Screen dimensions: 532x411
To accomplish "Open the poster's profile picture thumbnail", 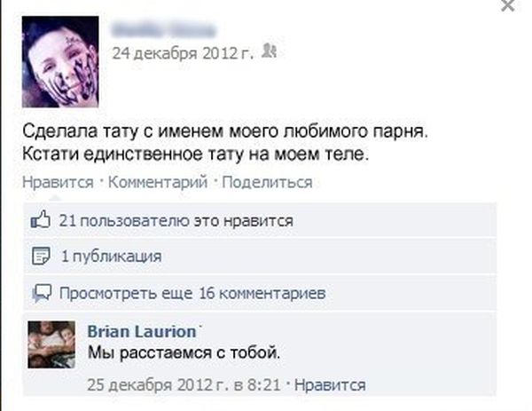I will (x=60, y=62).
